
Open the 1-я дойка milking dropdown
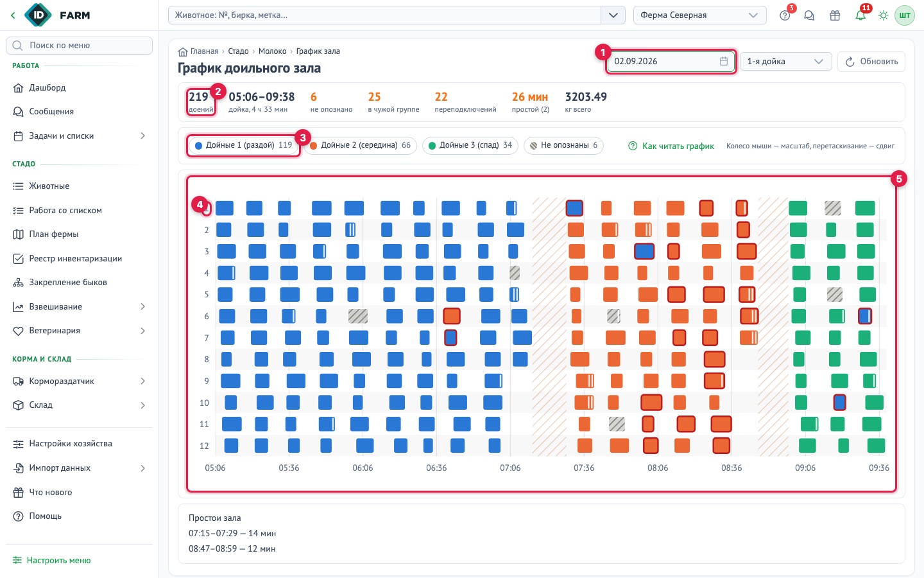point(785,61)
